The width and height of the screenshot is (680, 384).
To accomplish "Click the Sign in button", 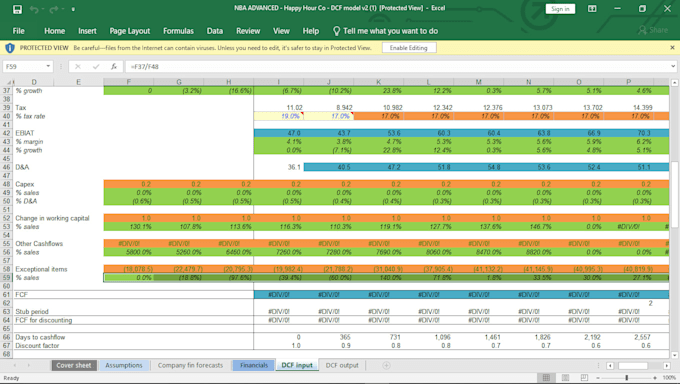I will tap(560, 9).
